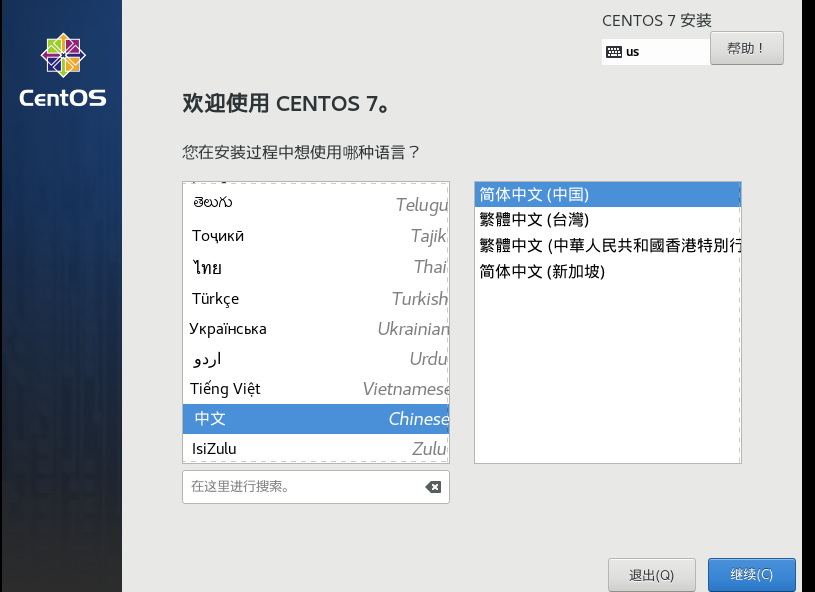This screenshot has width=815, height=592.
Task: Select 繁體中文 Hong Kong locale option
Action: [x=608, y=245]
